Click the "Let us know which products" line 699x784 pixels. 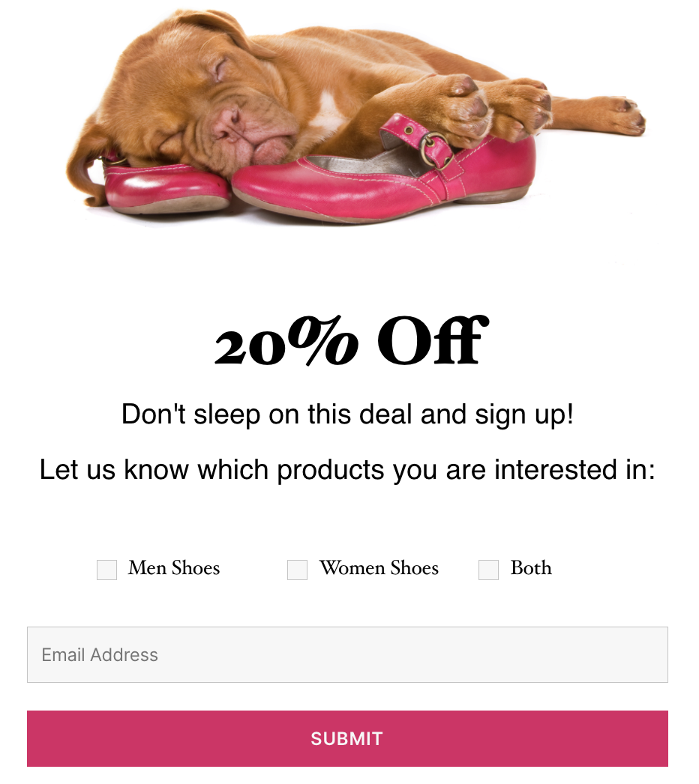347,470
